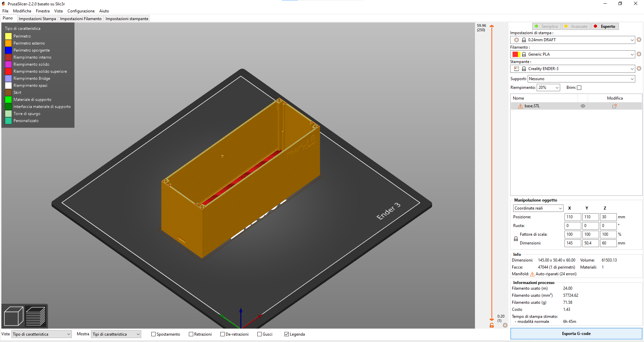
Task: Click the scale factor lock icon
Action: [x=516, y=239]
